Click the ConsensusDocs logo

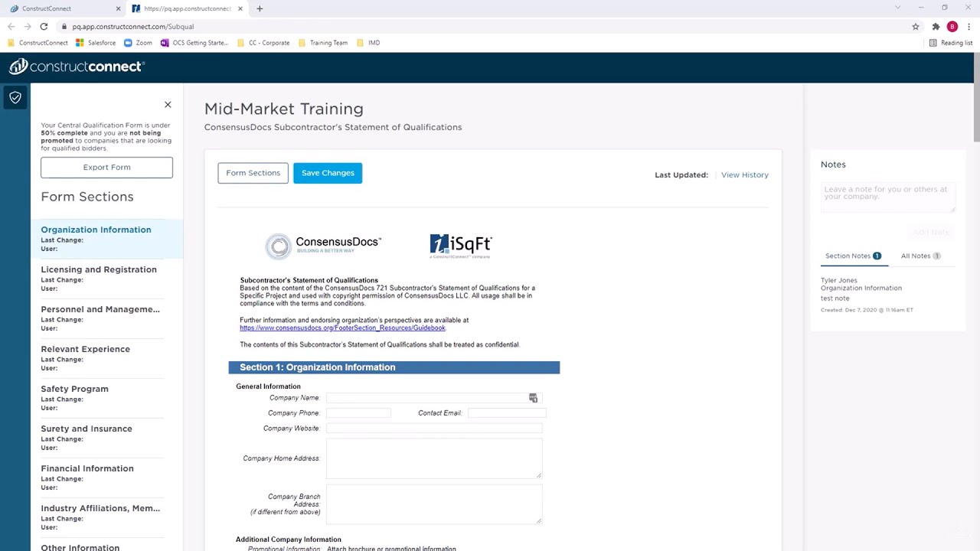pyautogui.click(x=323, y=246)
